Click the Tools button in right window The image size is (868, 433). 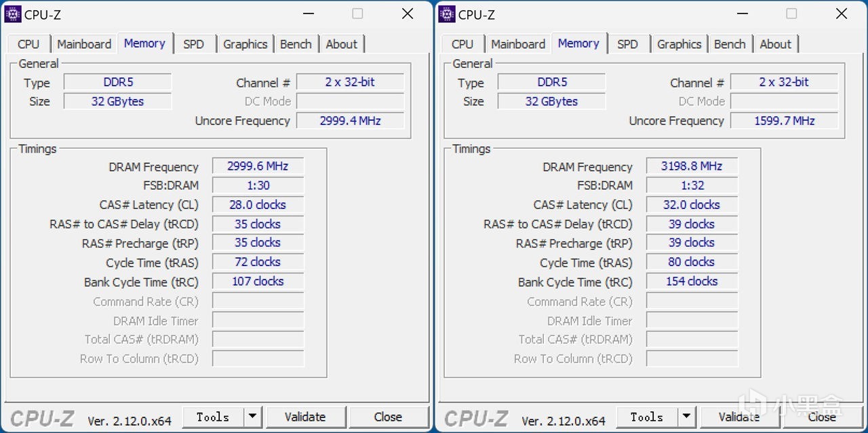click(x=647, y=417)
